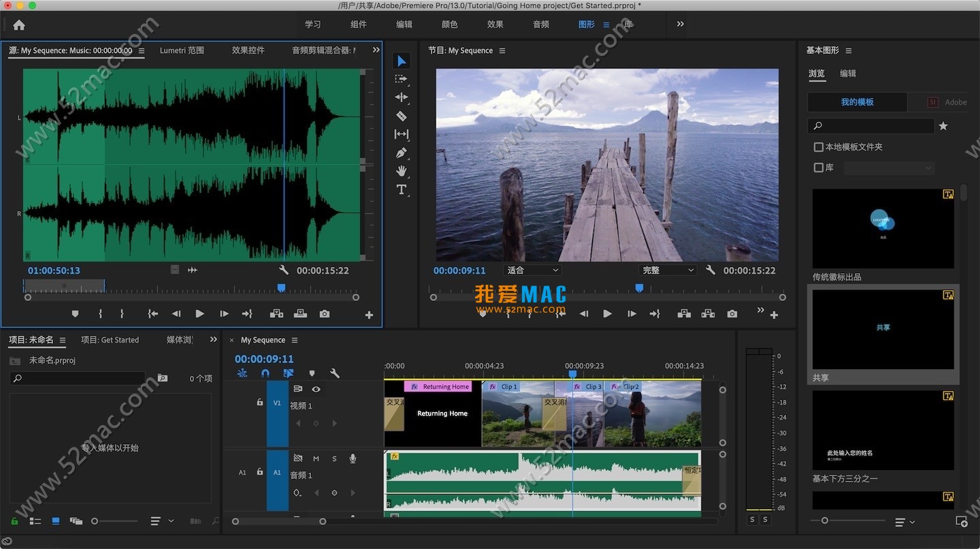The image size is (980, 549).
Task: Click Export Frame camera in Source monitor
Action: pos(325,314)
